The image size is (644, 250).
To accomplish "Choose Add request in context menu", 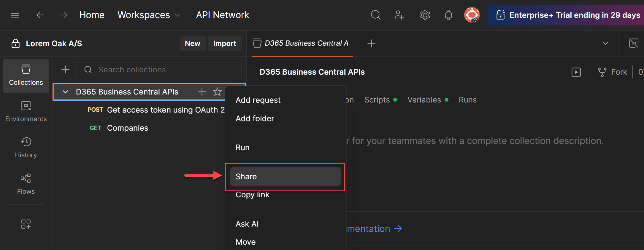I will pyautogui.click(x=285, y=100).
